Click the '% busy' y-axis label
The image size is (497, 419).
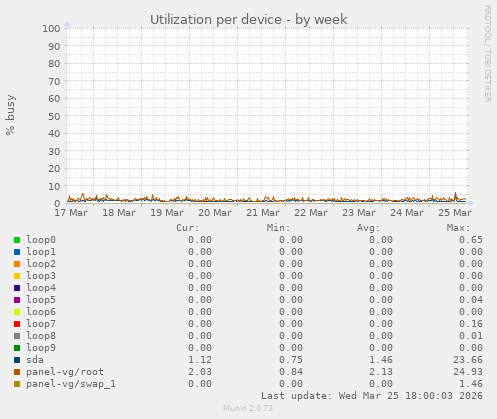[x=10, y=115]
